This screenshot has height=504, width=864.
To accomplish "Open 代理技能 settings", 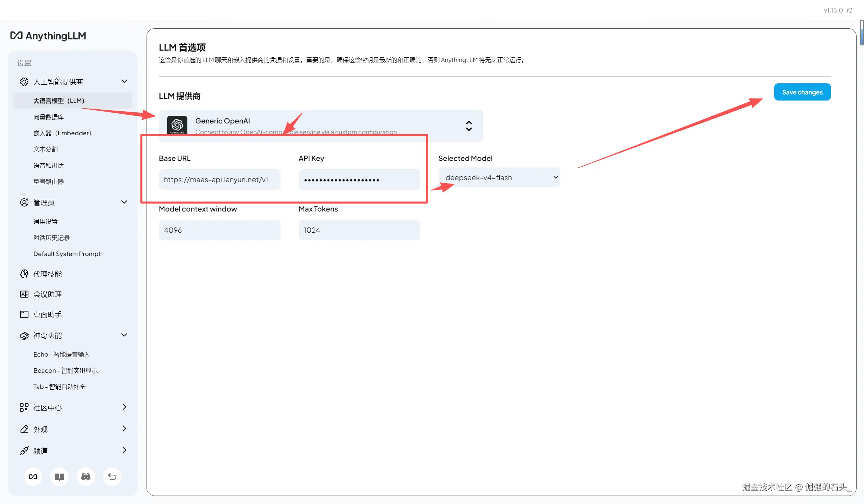I will [47, 274].
